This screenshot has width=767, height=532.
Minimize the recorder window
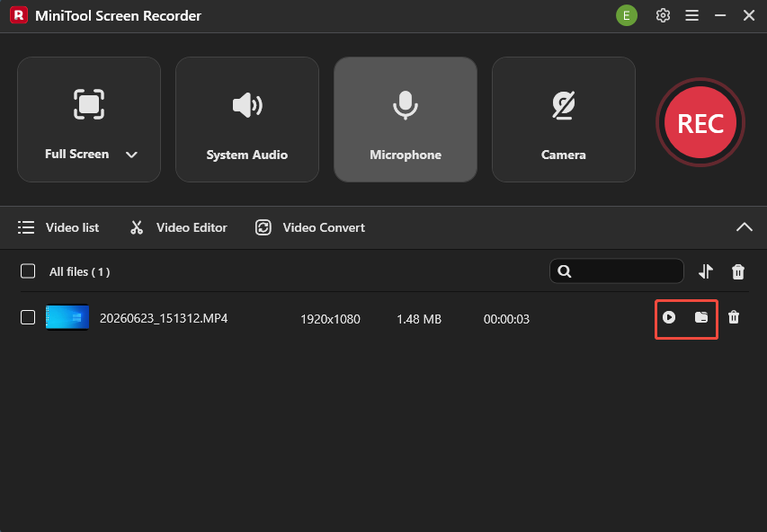[x=720, y=15]
